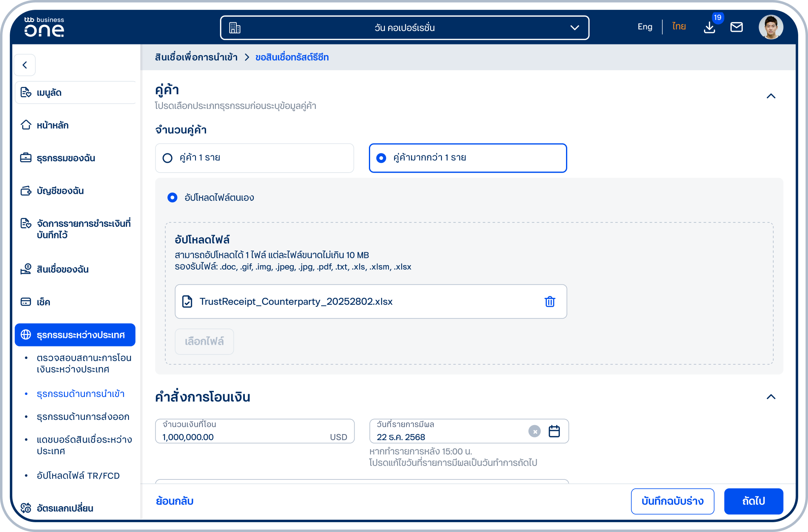Click the จำนวนเงินที่โอน amount field
Viewport: 808px width, 532px height.
(x=255, y=431)
